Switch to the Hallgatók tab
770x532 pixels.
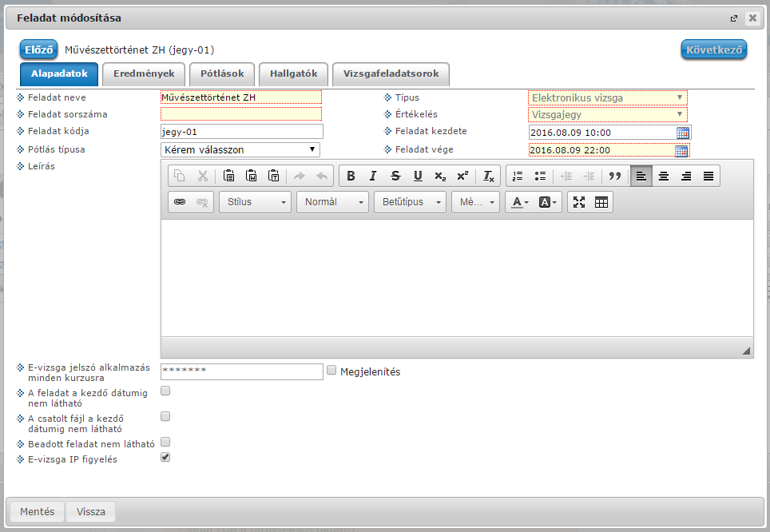(x=294, y=74)
